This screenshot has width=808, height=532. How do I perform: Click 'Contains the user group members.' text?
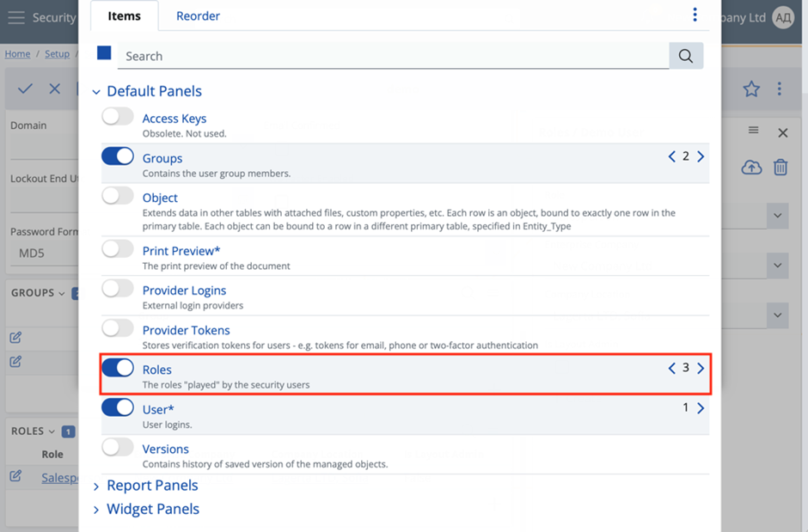click(x=217, y=174)
